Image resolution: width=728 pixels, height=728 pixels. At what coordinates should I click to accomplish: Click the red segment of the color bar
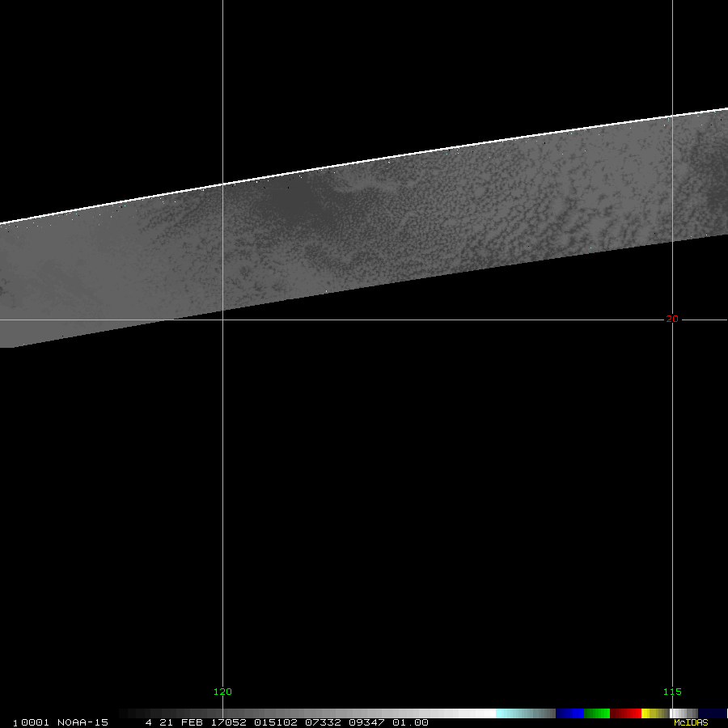625,713
